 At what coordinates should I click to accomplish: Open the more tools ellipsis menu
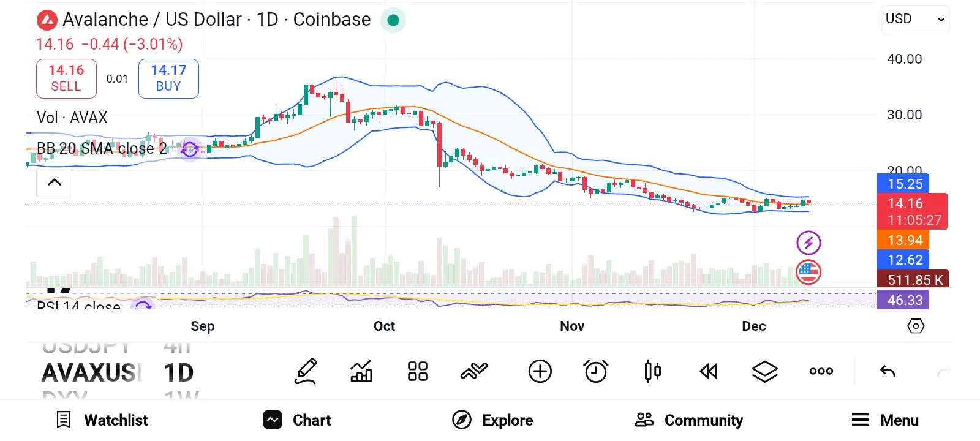pos(821,371)
